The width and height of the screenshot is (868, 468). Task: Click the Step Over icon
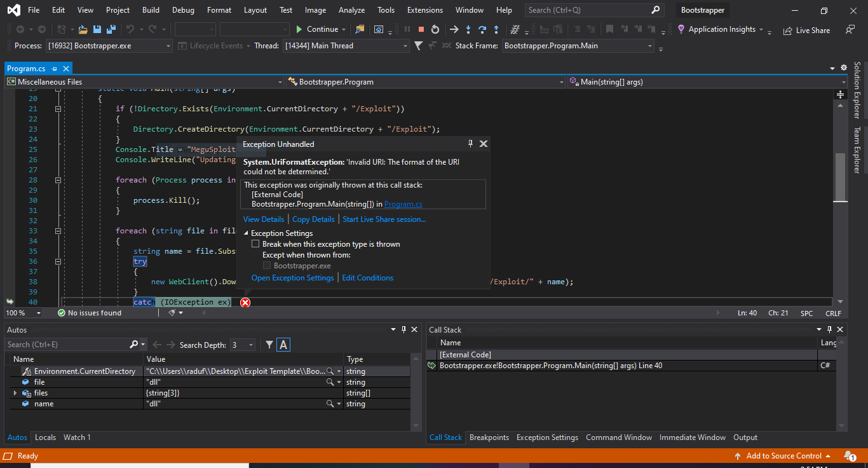pyautogui.click(x=482, y=29)
